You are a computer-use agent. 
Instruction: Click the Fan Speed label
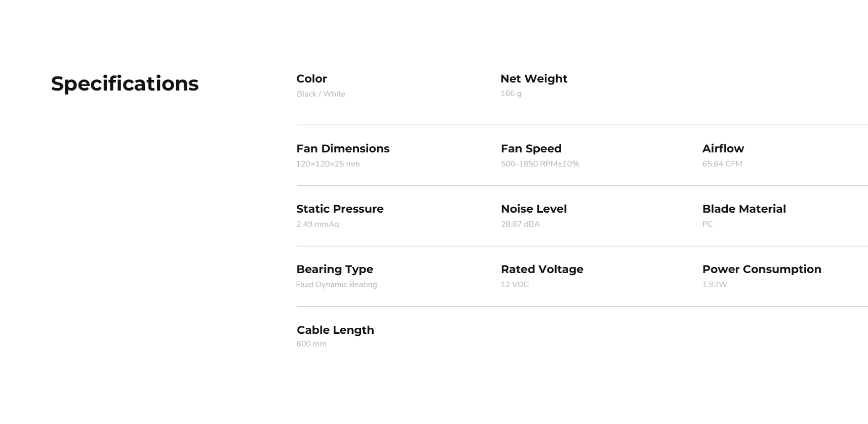pyautogui.click(x=531, y=148)
